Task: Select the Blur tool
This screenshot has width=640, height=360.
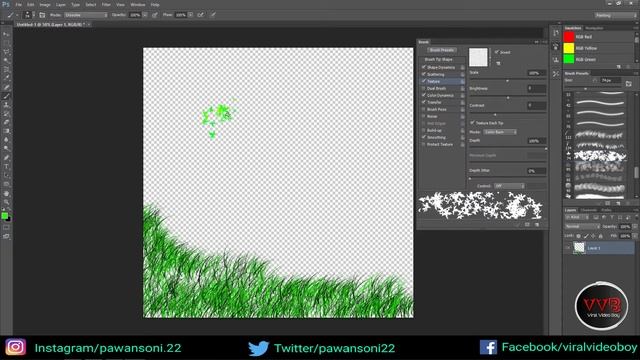Action: coord(6,140)
